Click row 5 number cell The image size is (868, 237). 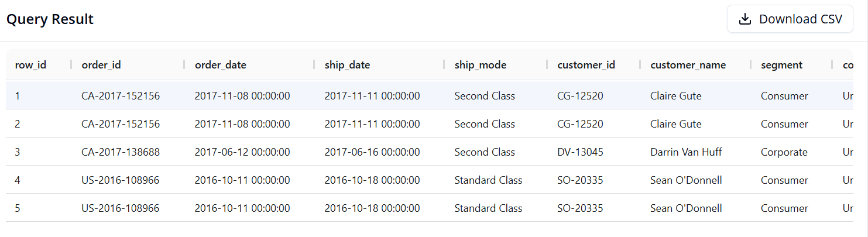18,208
